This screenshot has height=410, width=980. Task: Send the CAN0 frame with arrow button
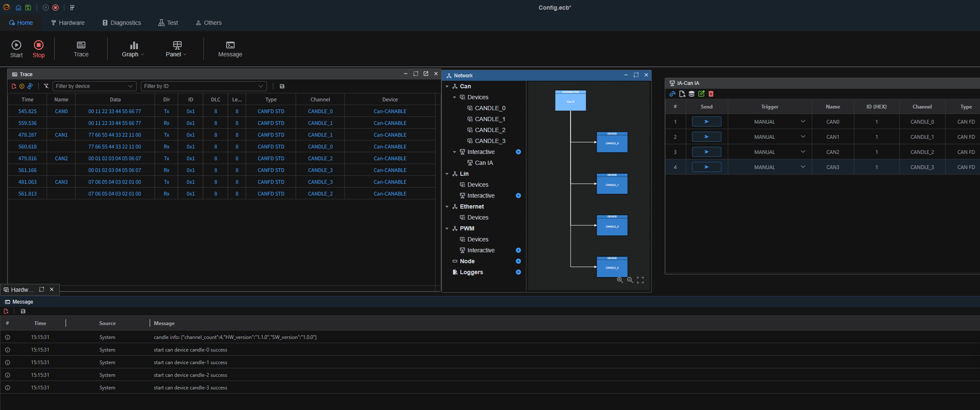coord(706,122)
